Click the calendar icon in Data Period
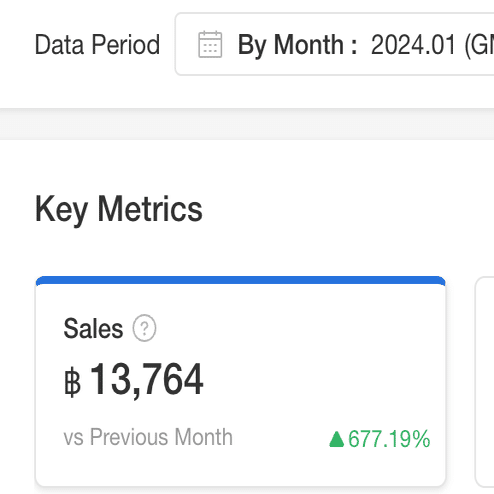Screen dimensions: 494x494 (210, 44)
